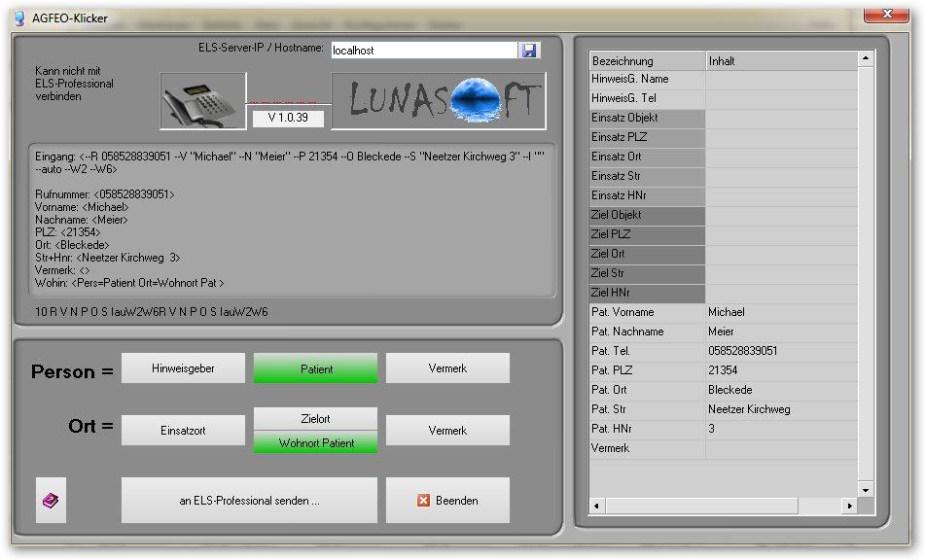
Task: Toggle the green Patient person button
Action: pyautogui.click(x=315, y=368)
